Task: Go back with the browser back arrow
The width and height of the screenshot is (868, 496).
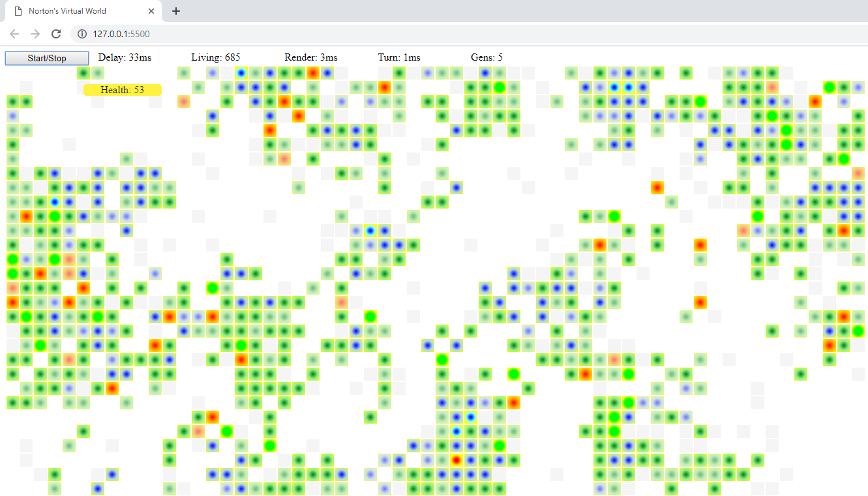Action: 14,34
